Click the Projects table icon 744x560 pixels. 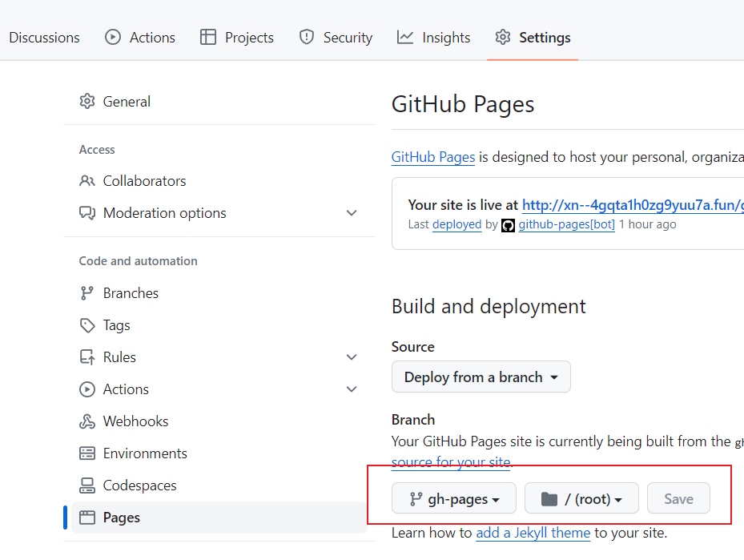(208, 37)
